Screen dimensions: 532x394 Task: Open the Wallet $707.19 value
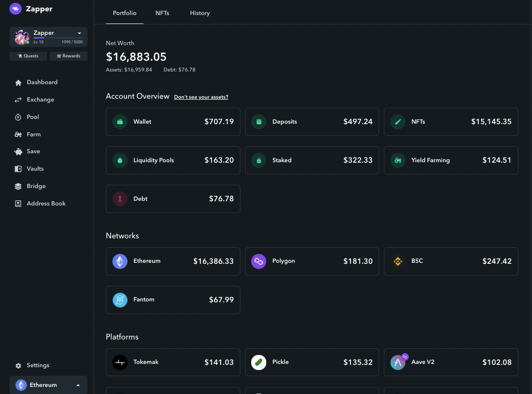(219, 122)
